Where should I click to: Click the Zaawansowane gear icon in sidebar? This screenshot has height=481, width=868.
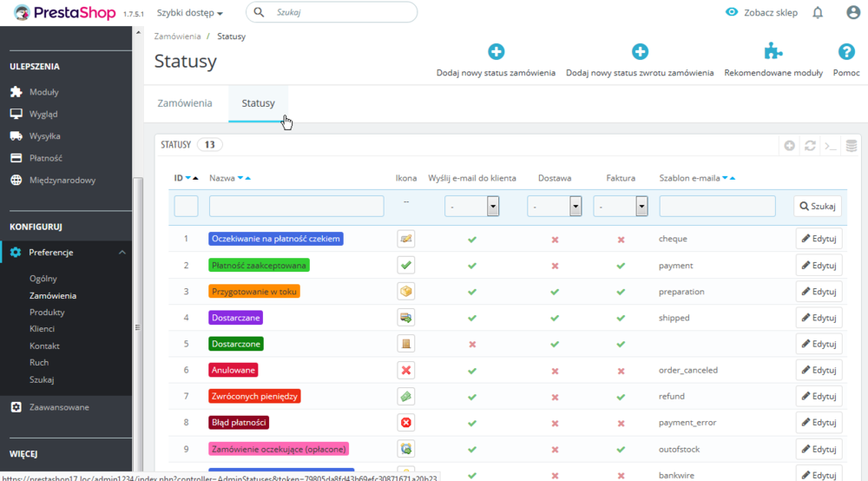tap(16, 407)
